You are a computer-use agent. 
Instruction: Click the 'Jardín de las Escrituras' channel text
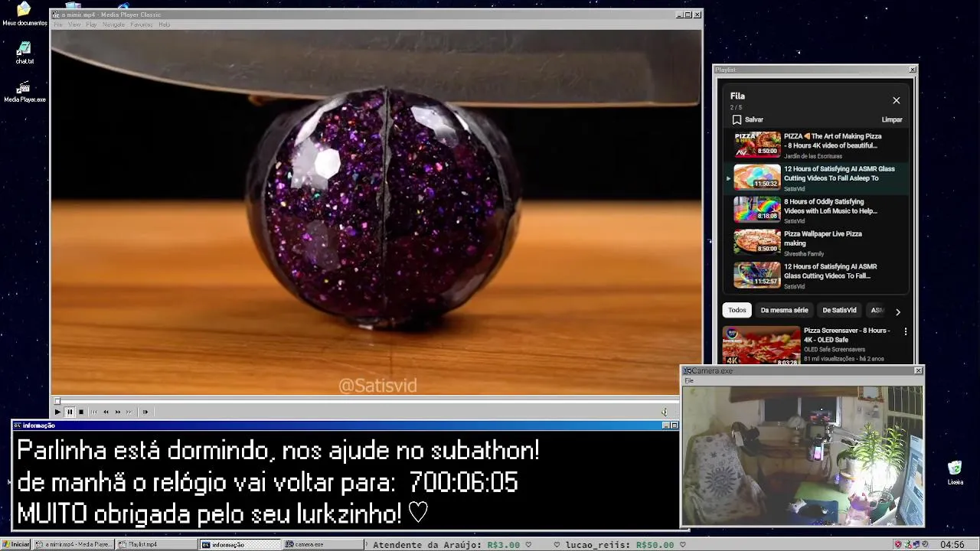pos(813,156)
